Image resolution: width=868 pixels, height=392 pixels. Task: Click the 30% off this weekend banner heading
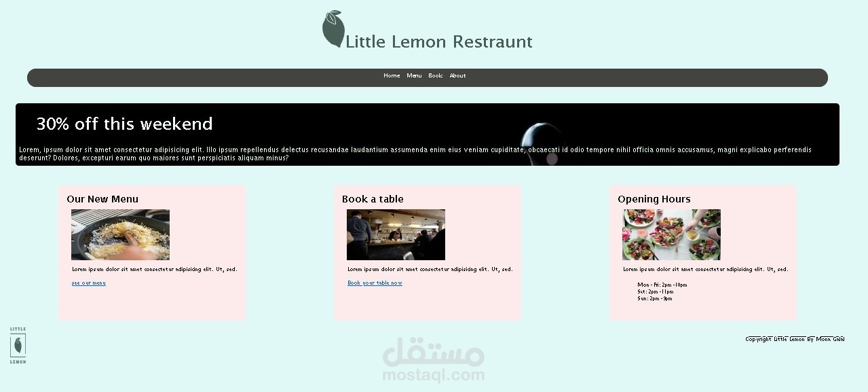click(125, 124)
